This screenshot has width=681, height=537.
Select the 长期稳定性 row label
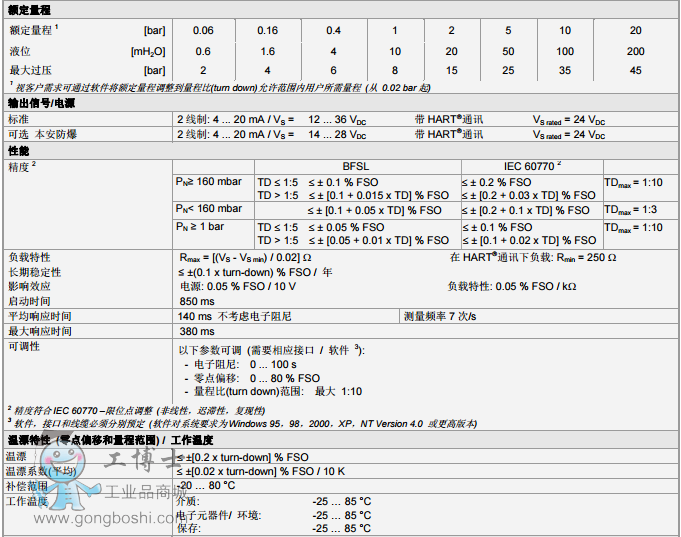pos(34,272)
